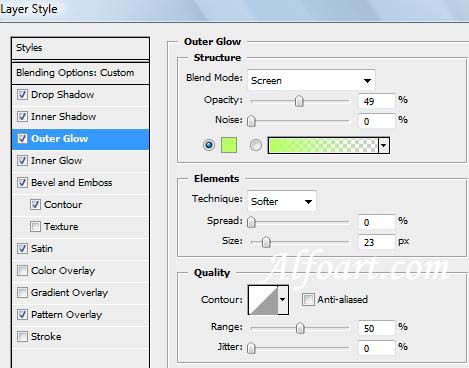Select the Drop Shadow style entry
The width and height of the screenshot is (469, 368).
coord(80,95)
